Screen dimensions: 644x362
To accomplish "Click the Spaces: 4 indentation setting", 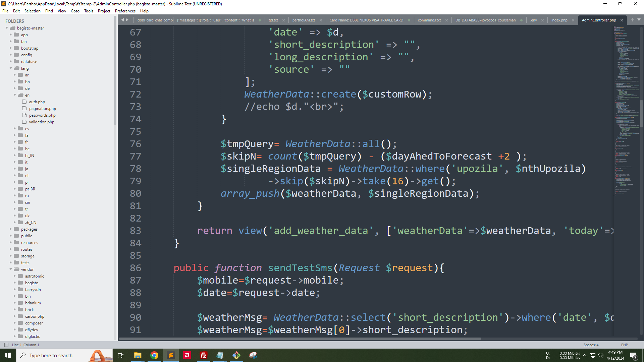I will click(591, 345).
